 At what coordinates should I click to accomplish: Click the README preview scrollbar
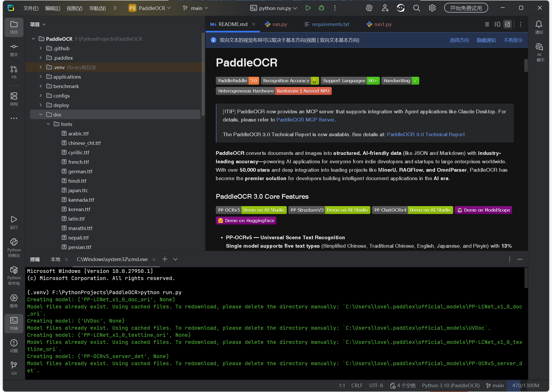coord(526,65)
